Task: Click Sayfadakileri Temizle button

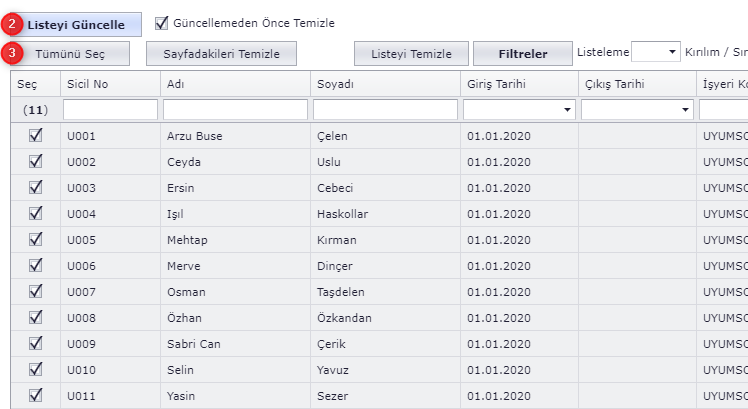Action: (224, 53)
